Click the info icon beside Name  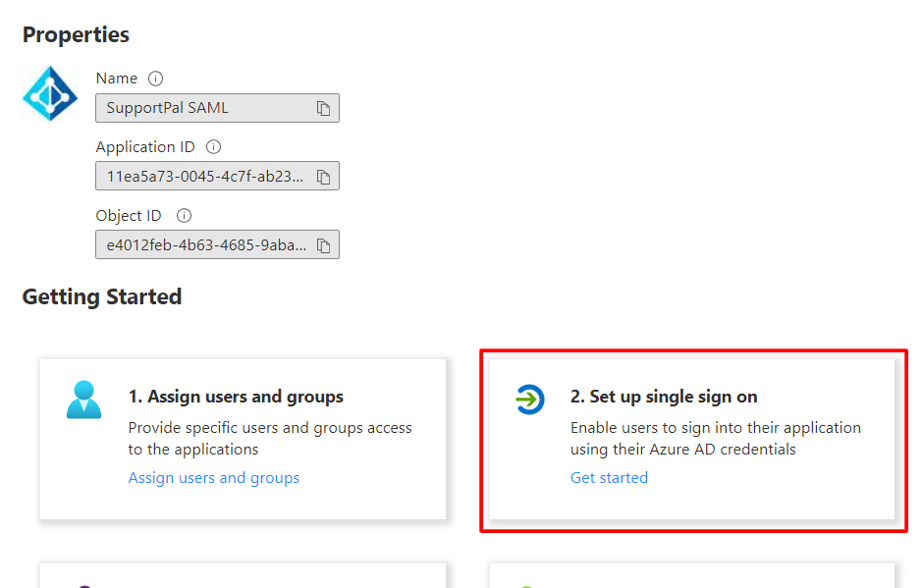click(x=155, y=79)
